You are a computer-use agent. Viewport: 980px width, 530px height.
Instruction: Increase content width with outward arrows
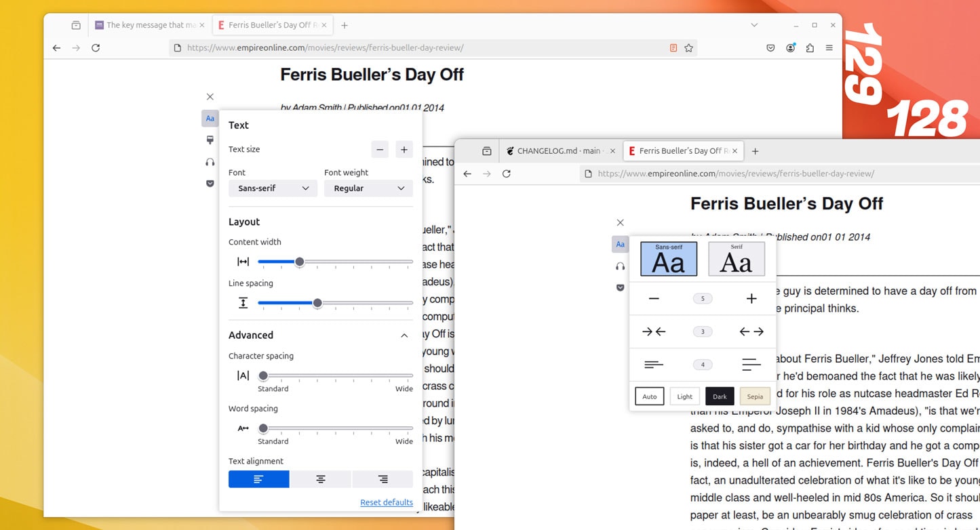(751, 331)
